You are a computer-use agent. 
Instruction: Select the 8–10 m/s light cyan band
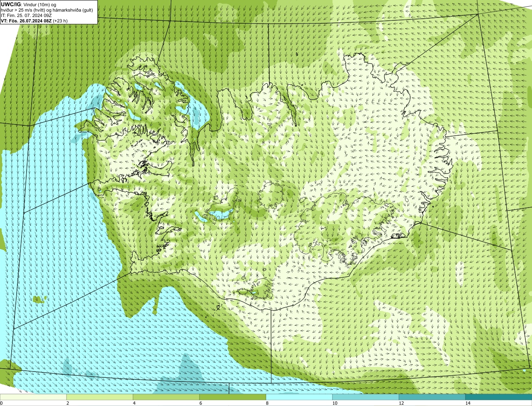pyautogui.click(x=299, y=397)
